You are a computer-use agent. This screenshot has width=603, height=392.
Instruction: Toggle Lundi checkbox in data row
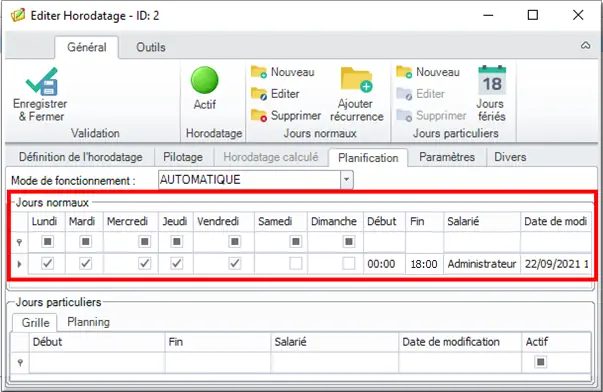(x=47, y=264)
